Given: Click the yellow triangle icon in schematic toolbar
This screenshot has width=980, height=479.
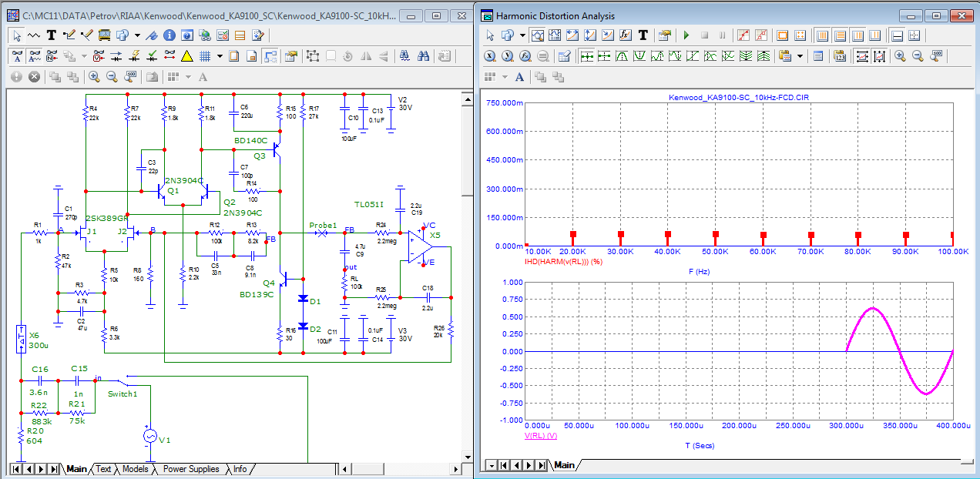Looking at the screenshot, I should click(x=186, y=55).
